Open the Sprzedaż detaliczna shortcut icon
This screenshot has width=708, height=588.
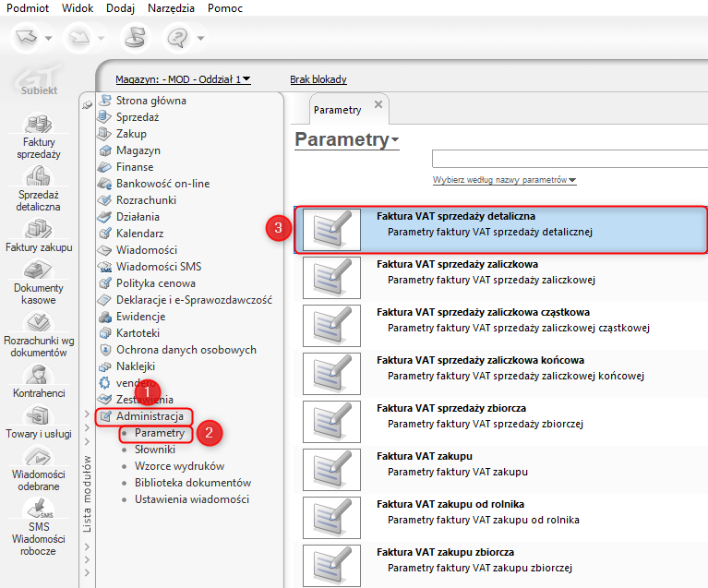pyautogui.click(x=39, y=176)
